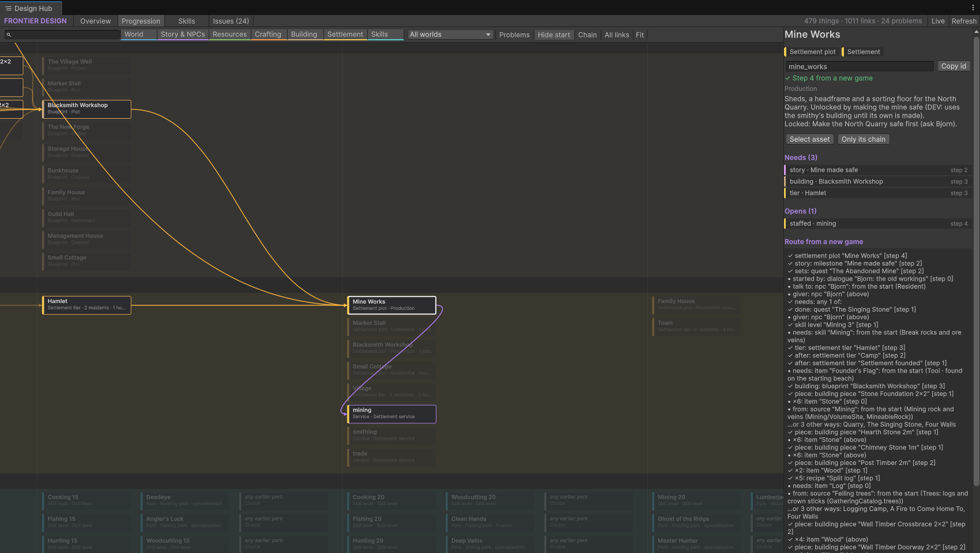
Task: Click the Chain button
Action: pyautogui.click(x=587, y=35)
